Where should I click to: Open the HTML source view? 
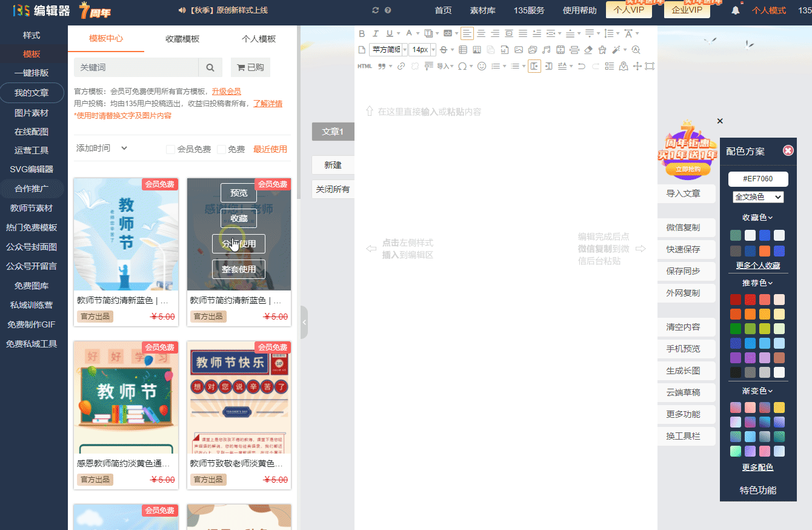(x=365, y=66)
